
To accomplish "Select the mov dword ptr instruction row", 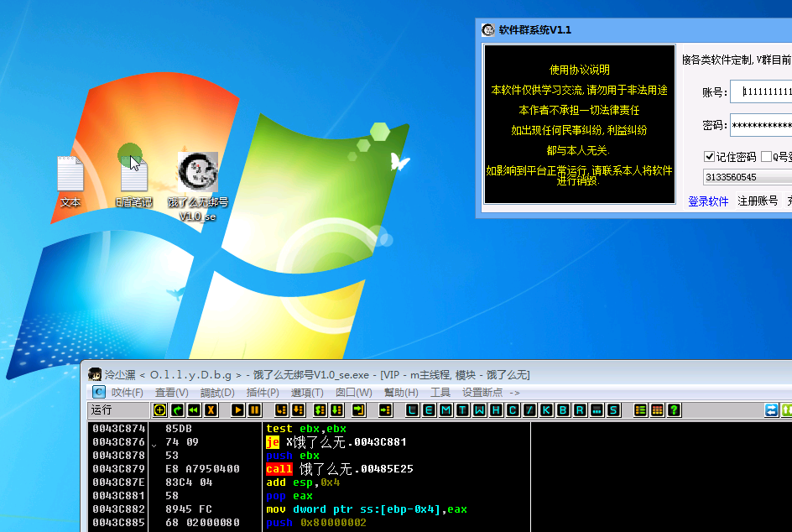I will point(309,509).
